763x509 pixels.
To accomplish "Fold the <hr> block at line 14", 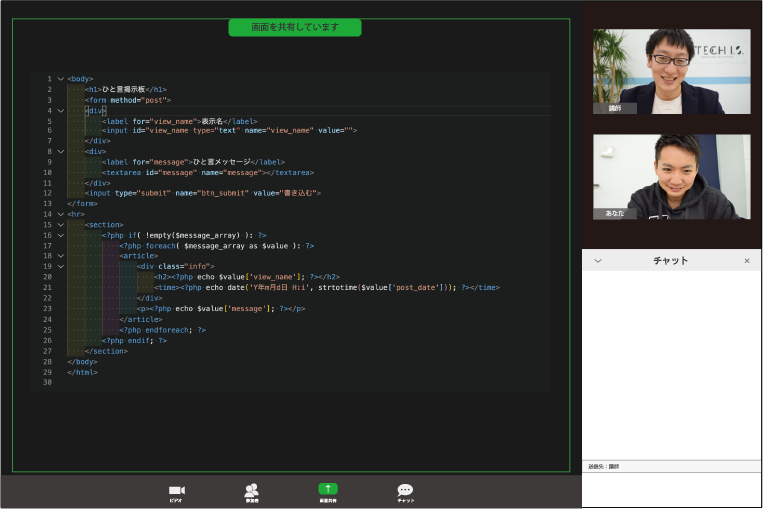I will point(60,214).
